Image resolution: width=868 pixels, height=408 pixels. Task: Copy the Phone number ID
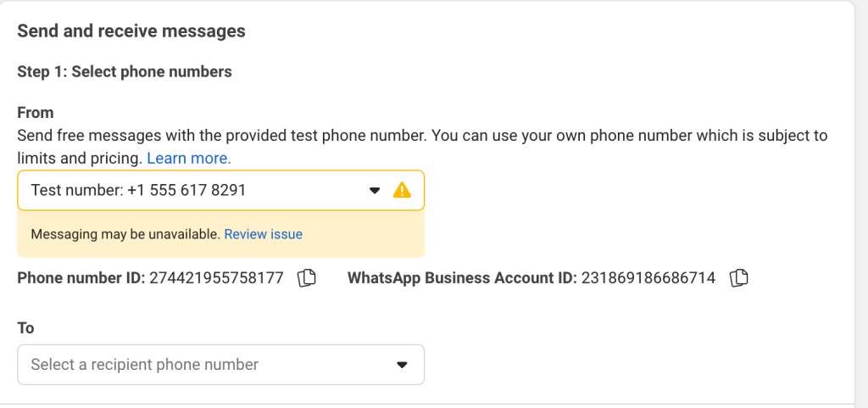click(x=307, y=277)
